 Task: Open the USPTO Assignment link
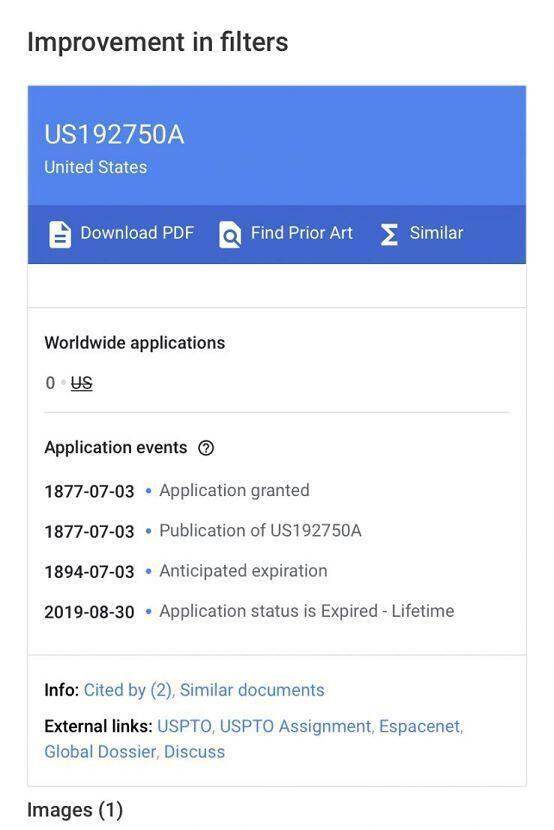pyautogui.click(x=296, y=726)
